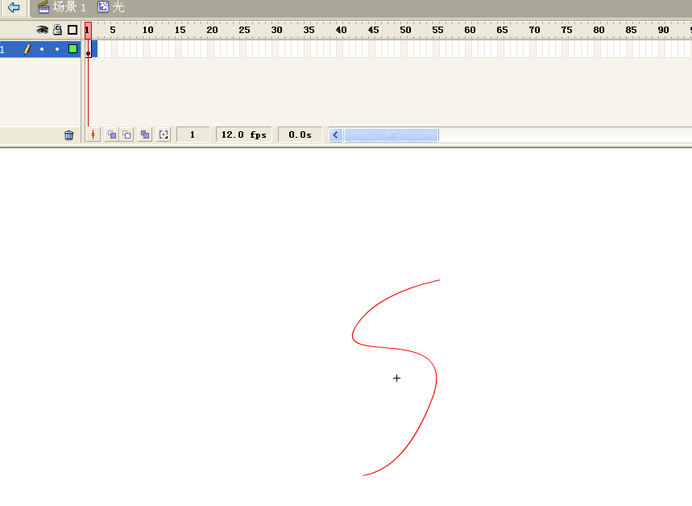Toggle lock all layers padlock icon
This screenshot has width=692, height=506.
[57, 30]
